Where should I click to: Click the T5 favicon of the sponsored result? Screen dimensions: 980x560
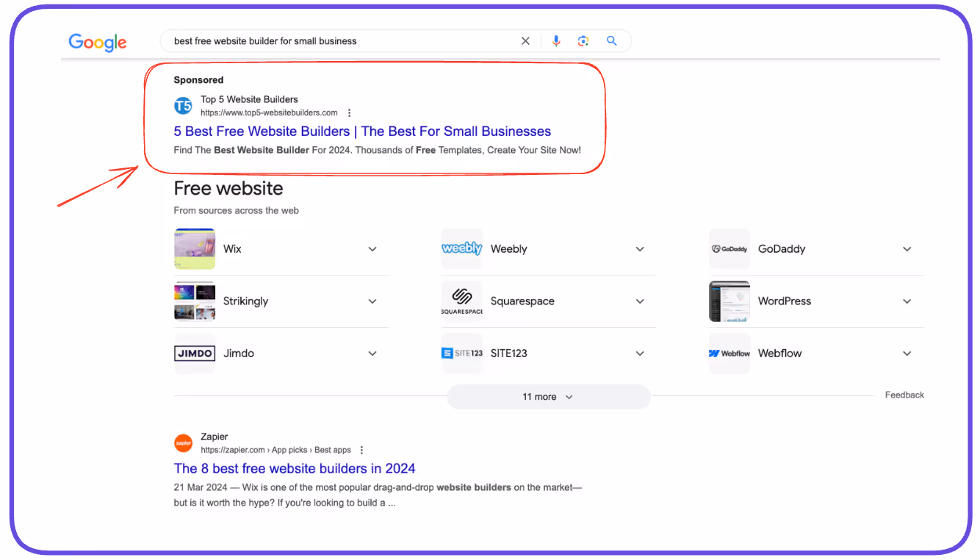[183, 106]
